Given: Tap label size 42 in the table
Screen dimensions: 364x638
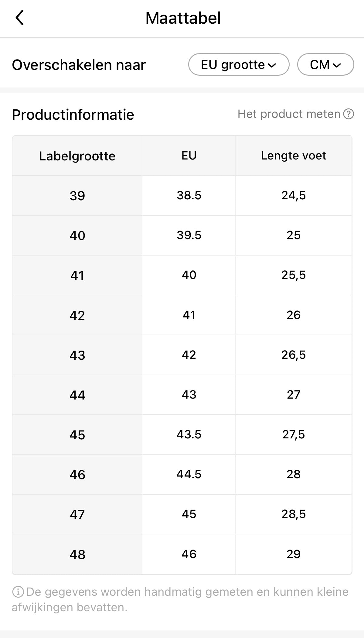Looking at the screenshot, I should coord(77,315).
